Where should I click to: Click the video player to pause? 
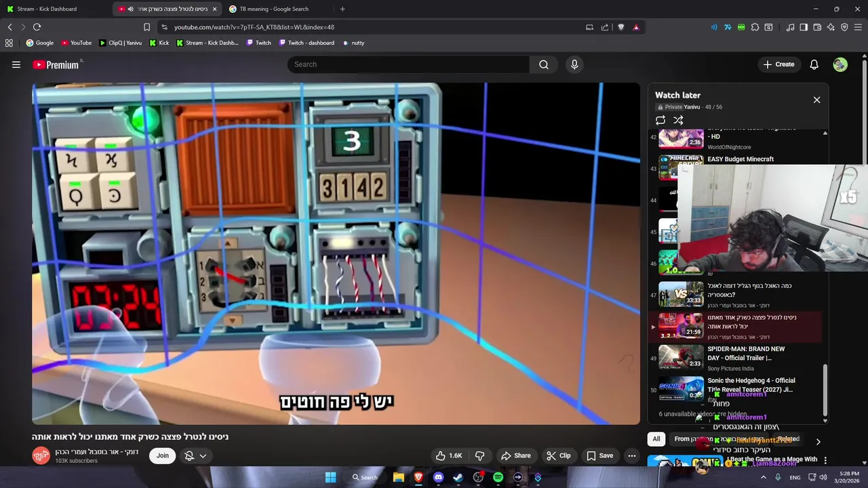click(336, 254)
